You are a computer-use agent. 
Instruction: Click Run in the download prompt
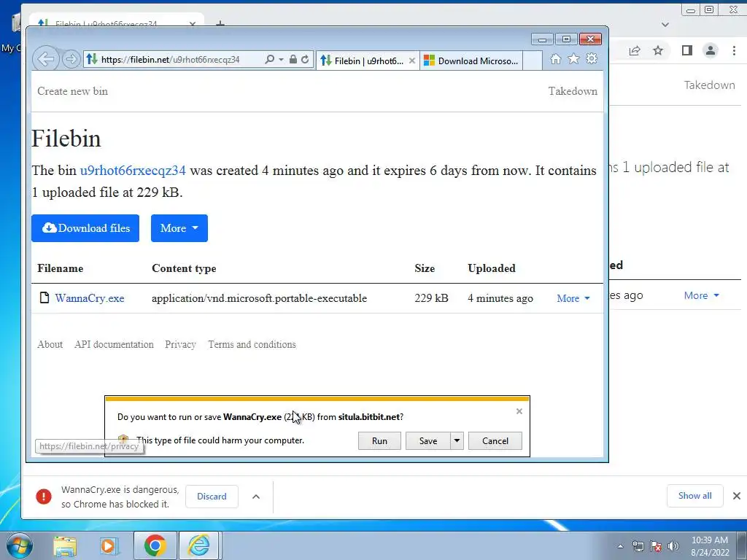tap(379, 441)
